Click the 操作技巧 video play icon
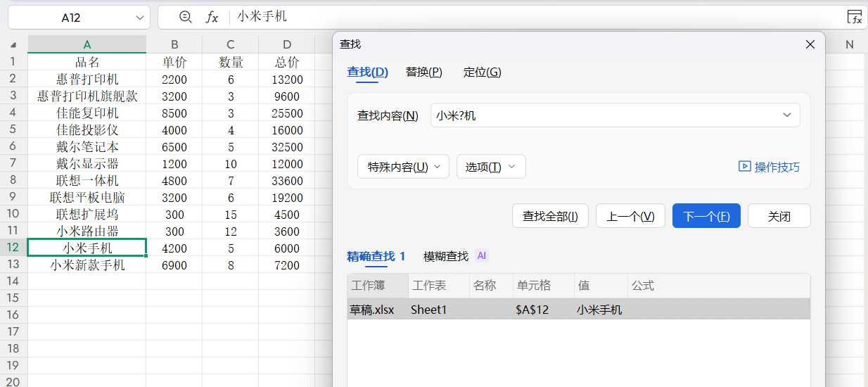Screen dimensions: 868x387 coord(744,167)
